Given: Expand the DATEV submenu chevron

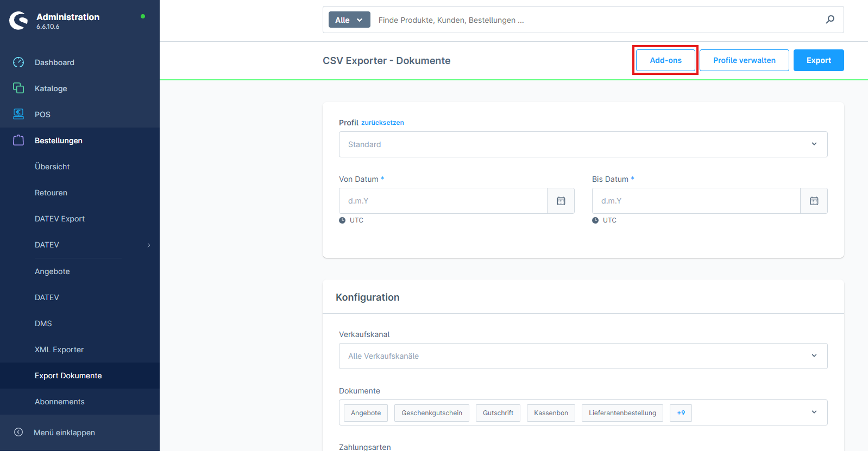Looking at the screenshot, I should 149,245.
